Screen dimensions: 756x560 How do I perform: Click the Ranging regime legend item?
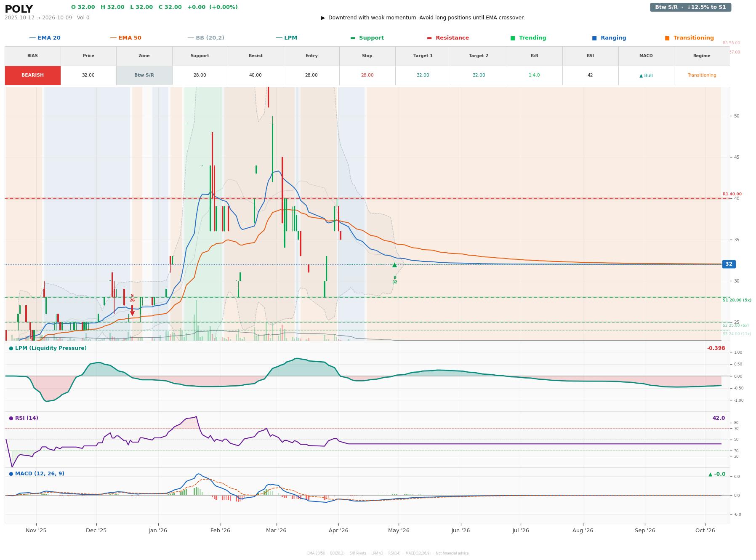(609, 38)
